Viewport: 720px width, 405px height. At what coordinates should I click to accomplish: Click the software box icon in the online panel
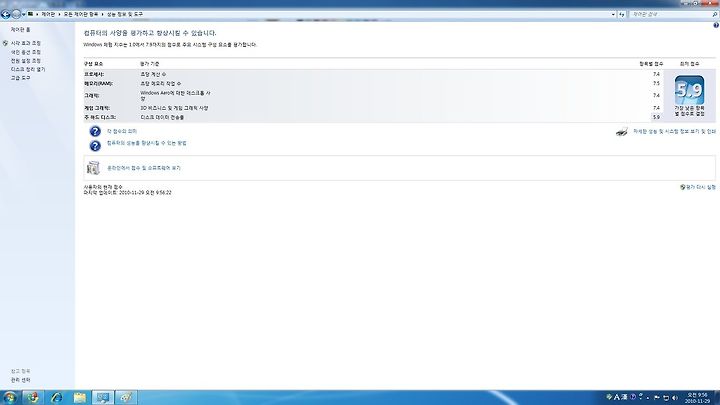point(93,168)
